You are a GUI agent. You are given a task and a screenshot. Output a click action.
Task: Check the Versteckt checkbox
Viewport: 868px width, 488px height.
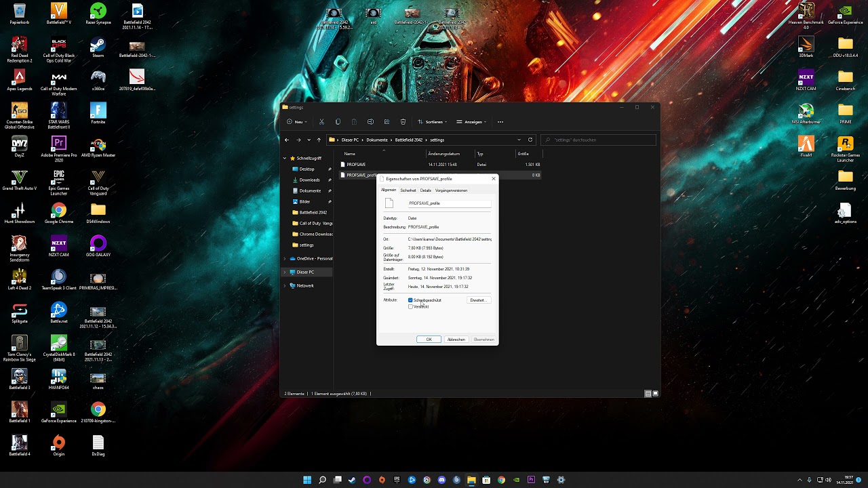[410, 306]
